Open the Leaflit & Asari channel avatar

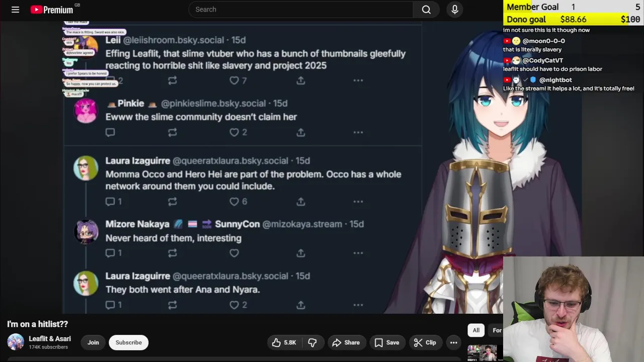[x=16, y=342]
